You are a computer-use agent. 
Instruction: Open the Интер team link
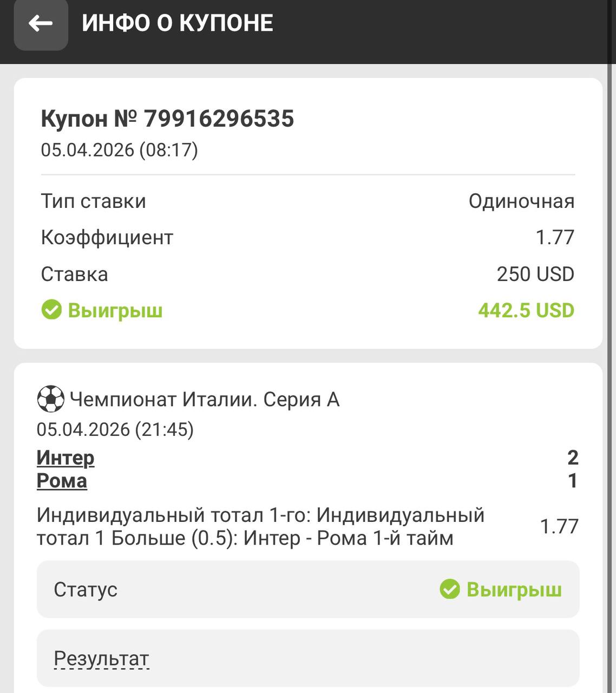point(65,458)
